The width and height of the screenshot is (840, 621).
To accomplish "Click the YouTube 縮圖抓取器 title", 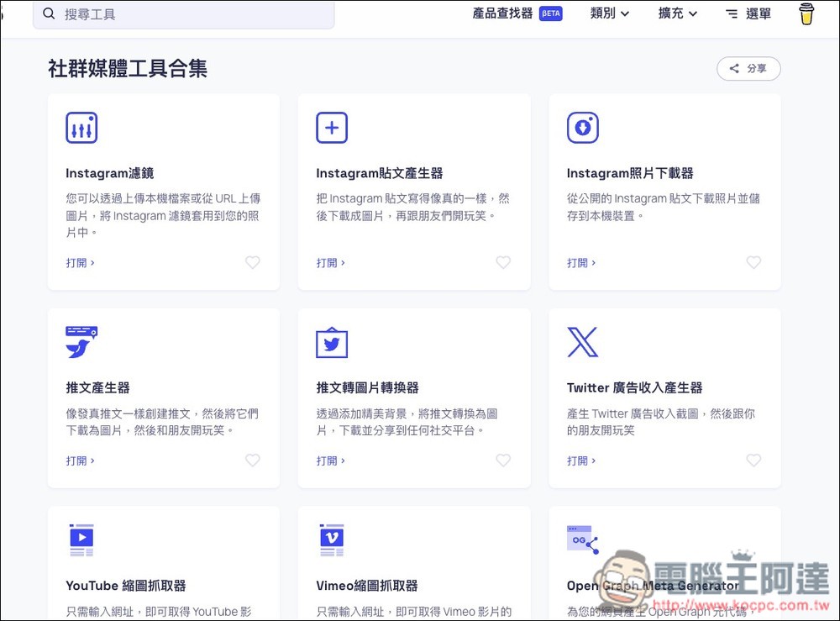I will 125,587.
